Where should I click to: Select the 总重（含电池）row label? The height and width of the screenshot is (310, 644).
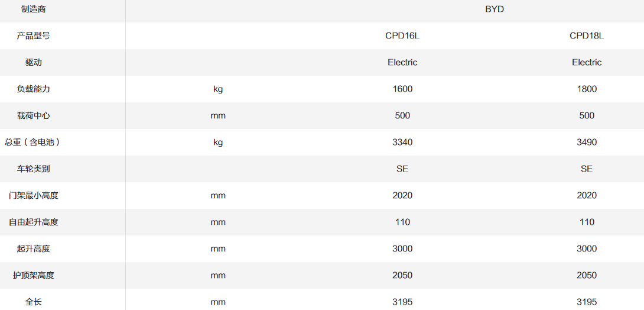pos(34,142)
